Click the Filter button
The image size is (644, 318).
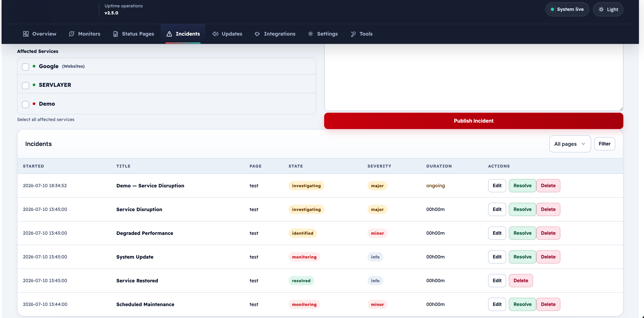click(x=605, y=144)
